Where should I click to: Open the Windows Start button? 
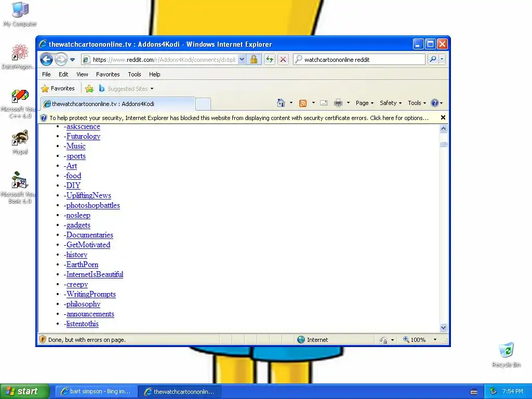point(25,392)
